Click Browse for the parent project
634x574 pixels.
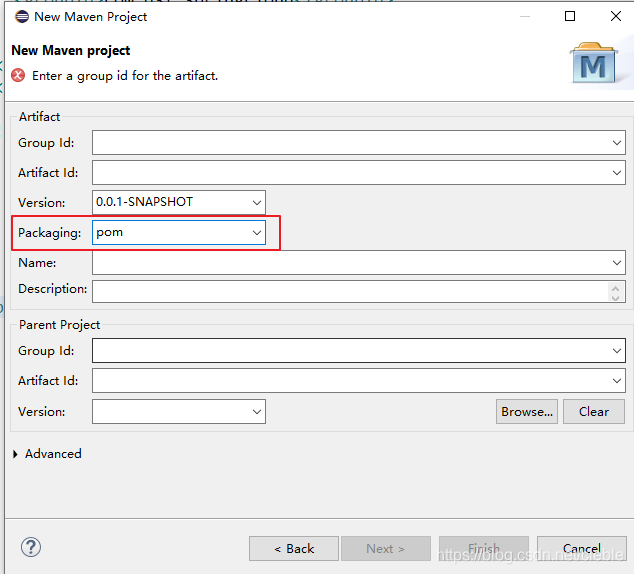coord(527,412)
